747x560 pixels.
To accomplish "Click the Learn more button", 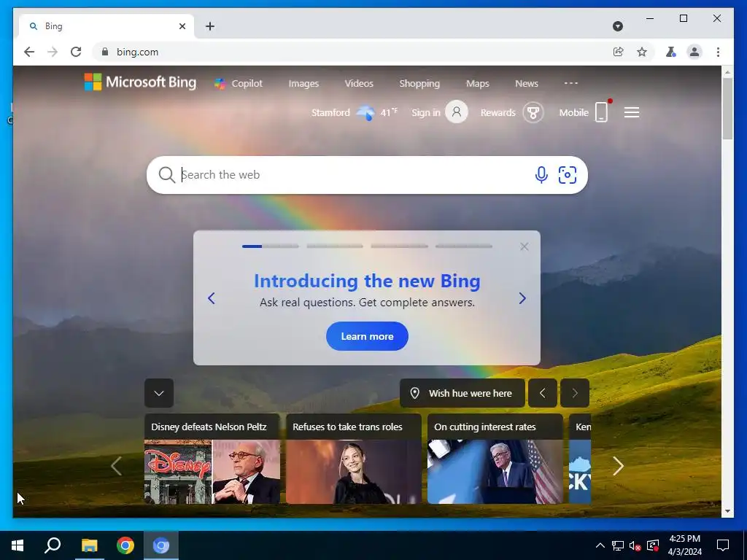I will coord(367,336).
